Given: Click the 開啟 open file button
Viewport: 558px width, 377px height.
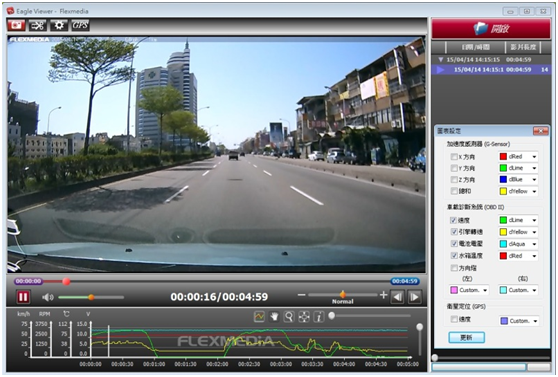Looking at the screenshot, I should pos(491,29).
